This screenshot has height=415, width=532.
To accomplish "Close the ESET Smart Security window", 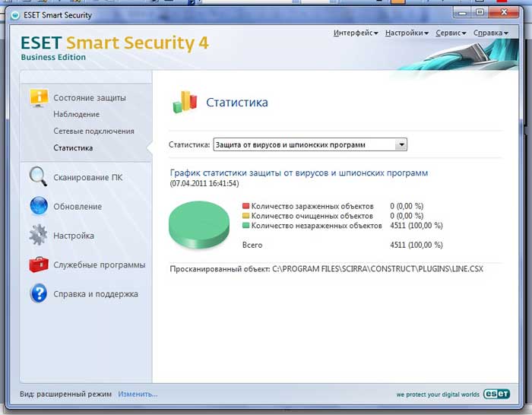I will 504,13.
